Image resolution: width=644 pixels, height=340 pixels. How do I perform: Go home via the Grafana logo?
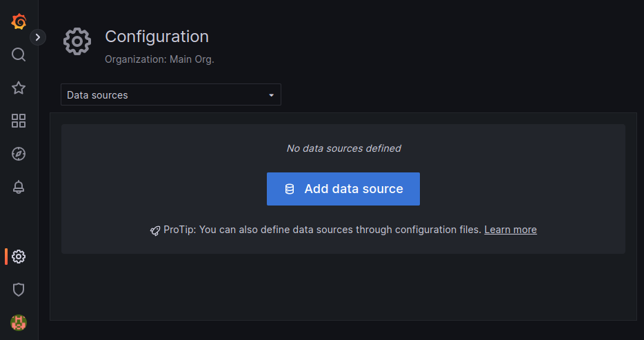click(x=19, y=21)
